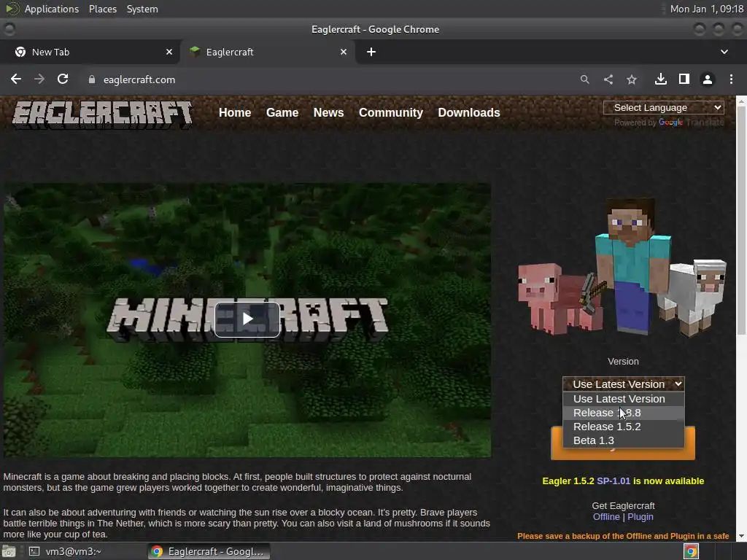Choose Beta 1.3 from version list
This screenshot has height=560, width=747.
(623, 440)
